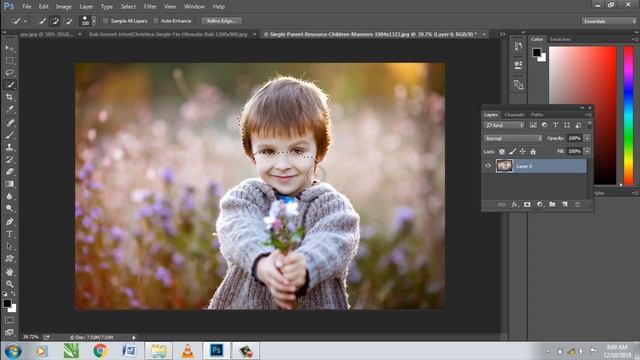Open the Normal blend mode dropdown

tap(513, 138)
